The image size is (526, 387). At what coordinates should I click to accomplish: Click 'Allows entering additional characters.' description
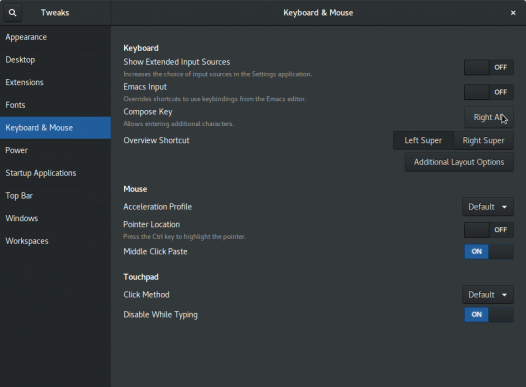click(x=179, y=124)
